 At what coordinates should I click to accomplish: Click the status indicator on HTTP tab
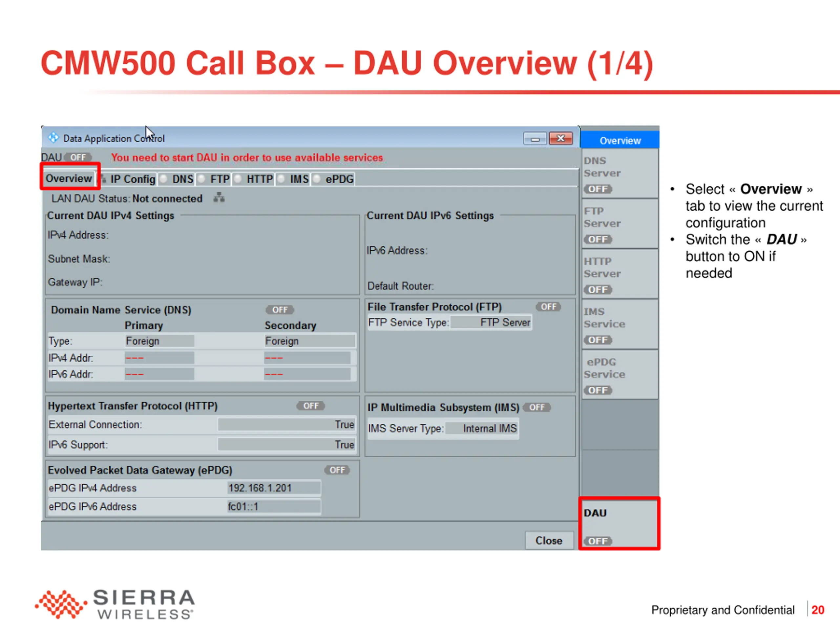coord(238,179)
